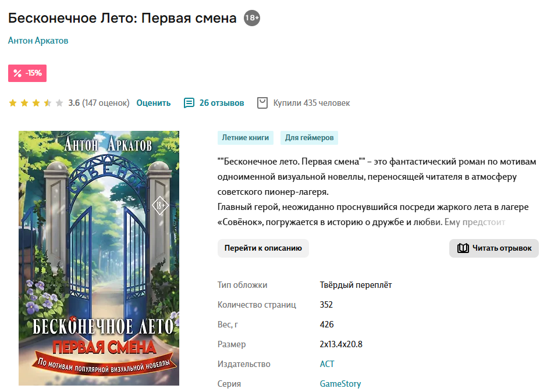Viewport: 554px width, 392px height.
Task: Click the rating value 3.6 (147 оценок)
Action: click(99, 103)
